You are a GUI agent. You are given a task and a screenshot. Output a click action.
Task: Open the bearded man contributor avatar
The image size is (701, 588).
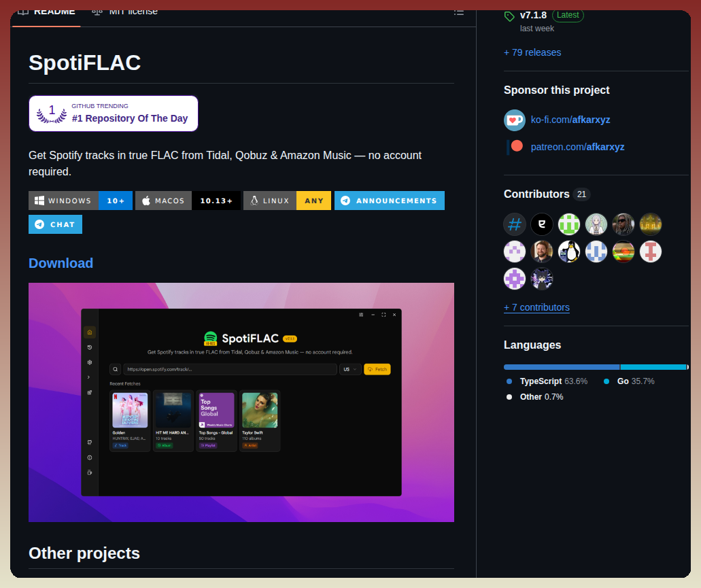(x=542, y=252)
